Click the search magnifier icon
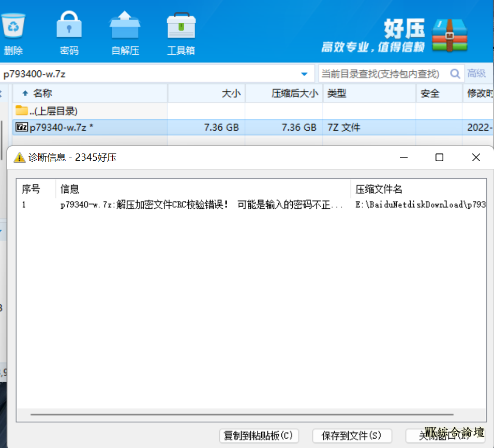The width and height of the screenshot is (494, 448). pos(455,73)
